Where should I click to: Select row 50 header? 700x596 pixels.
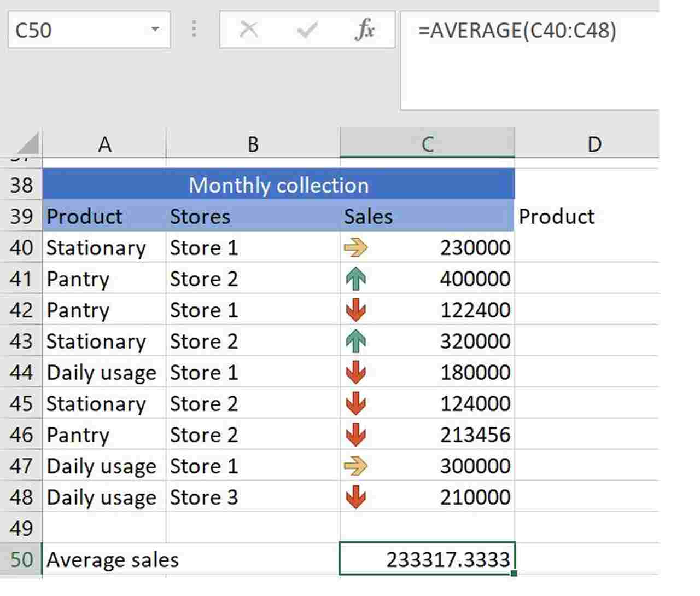click(x=21, y=559)
